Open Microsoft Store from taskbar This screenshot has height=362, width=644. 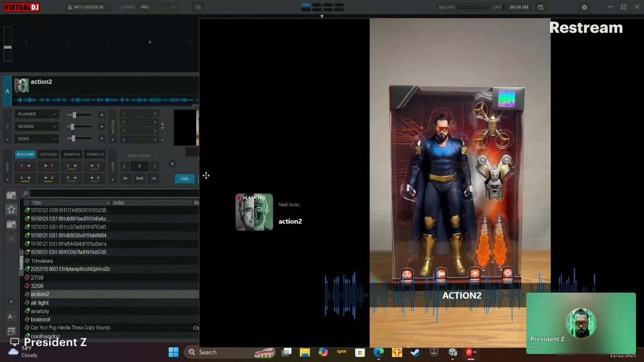360,352
